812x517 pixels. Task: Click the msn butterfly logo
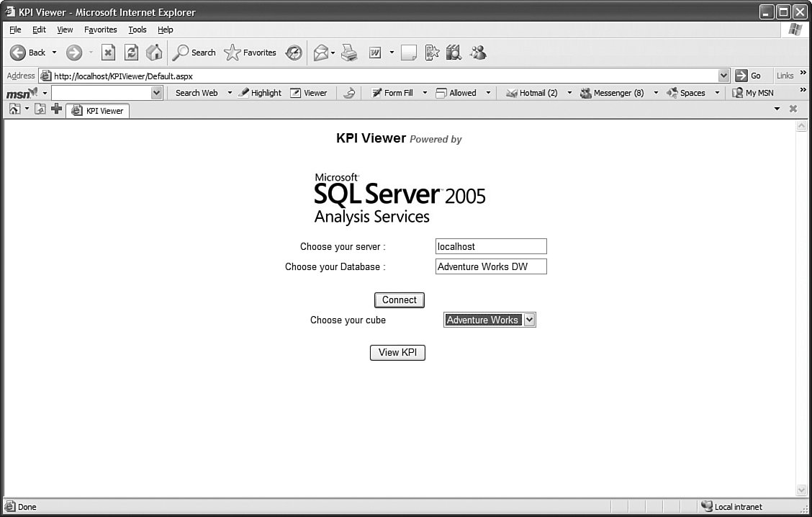pyautogui.click(x=22, y=93)
